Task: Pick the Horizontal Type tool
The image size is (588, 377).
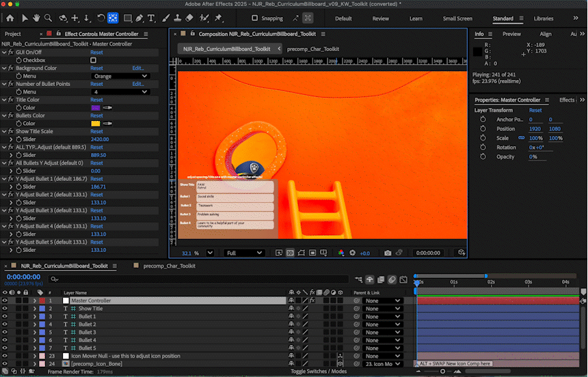Action: point(152,18)
